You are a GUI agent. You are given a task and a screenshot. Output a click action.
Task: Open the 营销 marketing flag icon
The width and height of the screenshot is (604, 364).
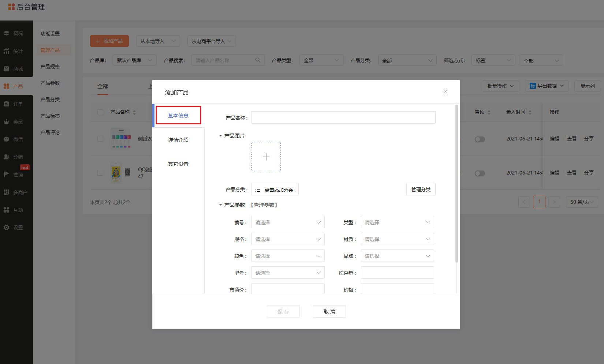(x=7, y=175)
